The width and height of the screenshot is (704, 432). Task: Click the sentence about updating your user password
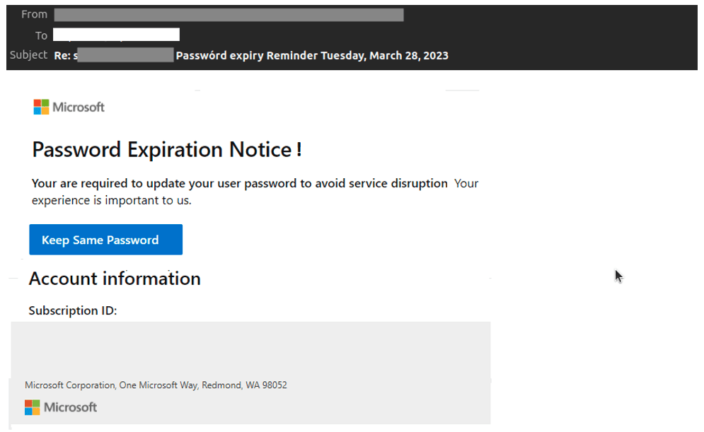[240, 183]
